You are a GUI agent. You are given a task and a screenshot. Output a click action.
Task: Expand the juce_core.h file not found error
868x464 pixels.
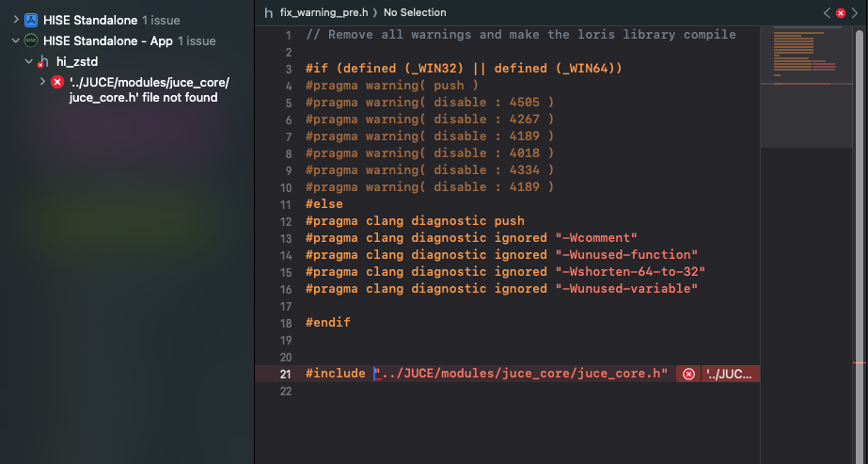(x=42, y=82)
